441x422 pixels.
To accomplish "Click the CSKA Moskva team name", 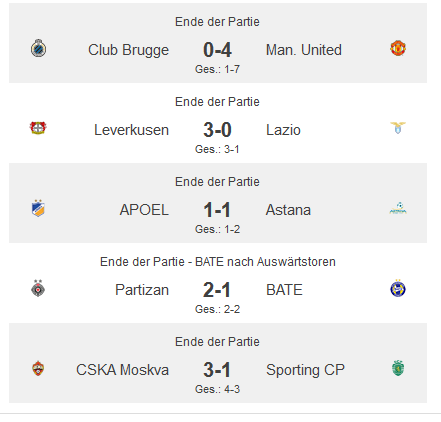I will 122,370.
